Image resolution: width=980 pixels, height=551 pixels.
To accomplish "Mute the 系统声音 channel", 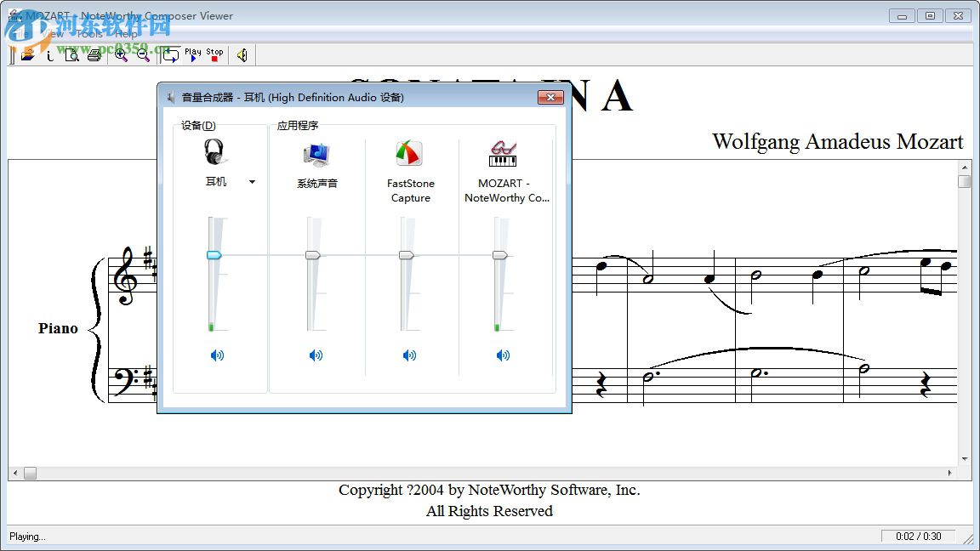I will [x=316, y=355].
